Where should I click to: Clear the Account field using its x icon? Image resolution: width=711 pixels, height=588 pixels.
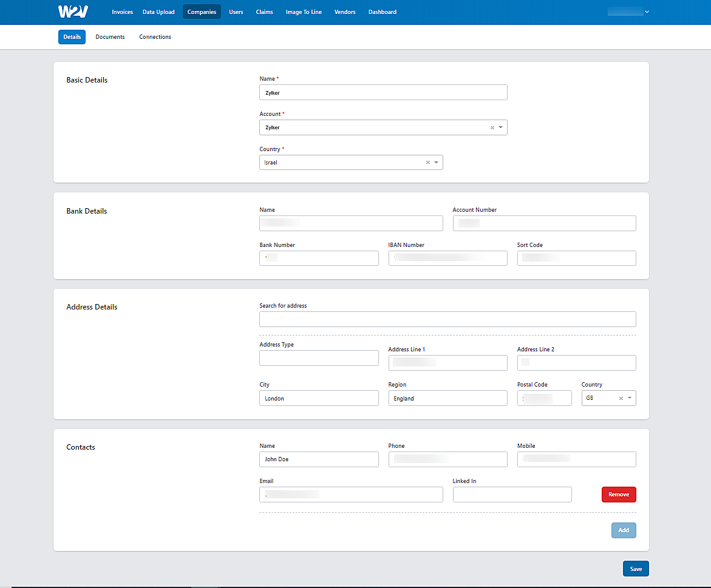pos(491,127)
